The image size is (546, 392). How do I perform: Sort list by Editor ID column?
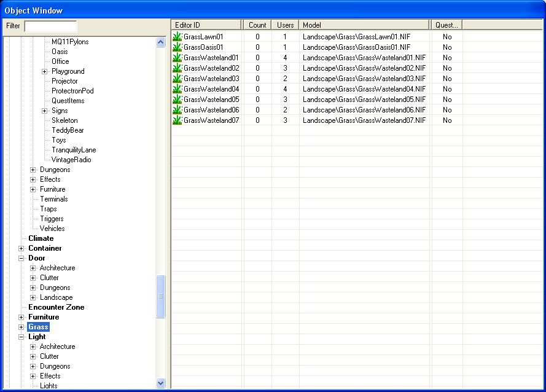(207, 25)
